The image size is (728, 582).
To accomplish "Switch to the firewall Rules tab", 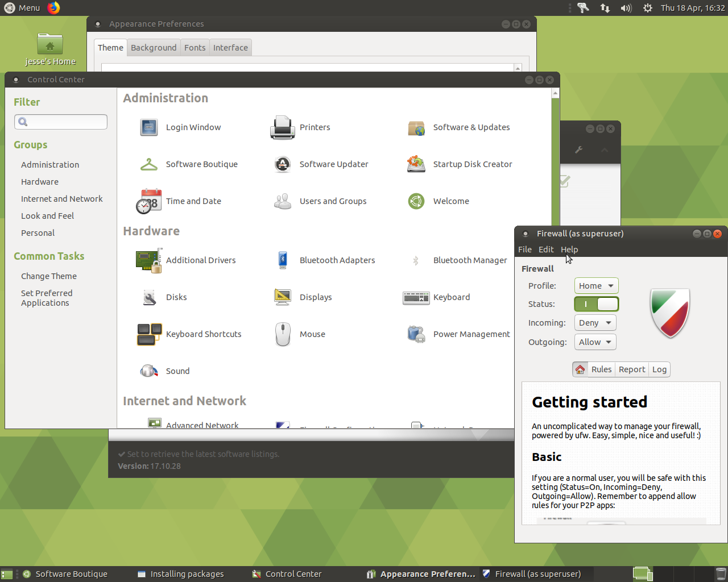I will pos(601,369).
